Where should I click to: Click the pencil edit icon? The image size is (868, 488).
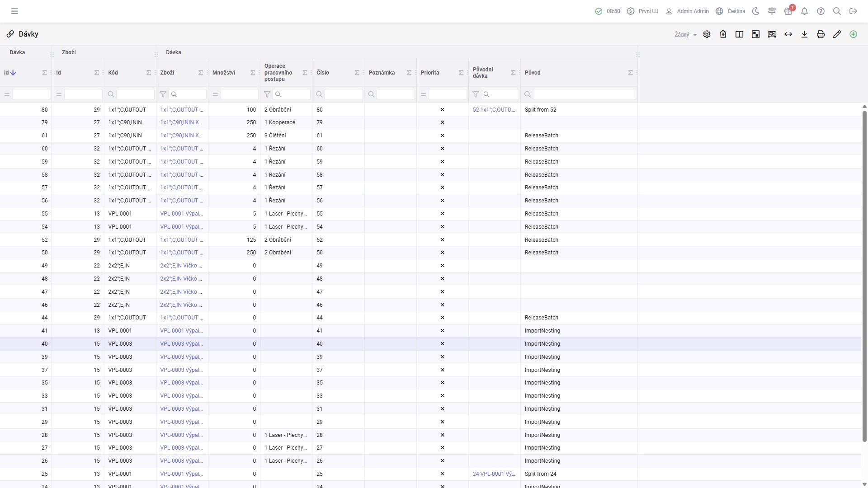pyautogui.click(x=837, y=34)
